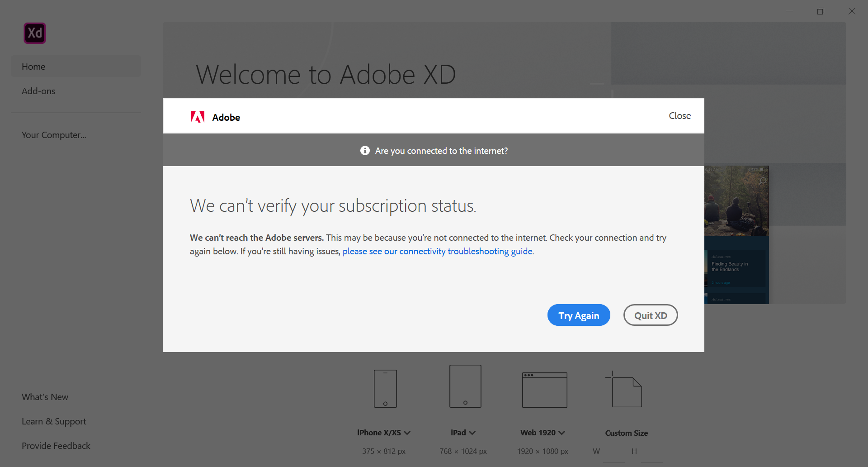Image resolution: width=868 pixels, height=467 pixels.
Task: Restore down the Adobe XD window
Action: coord(821,11)
